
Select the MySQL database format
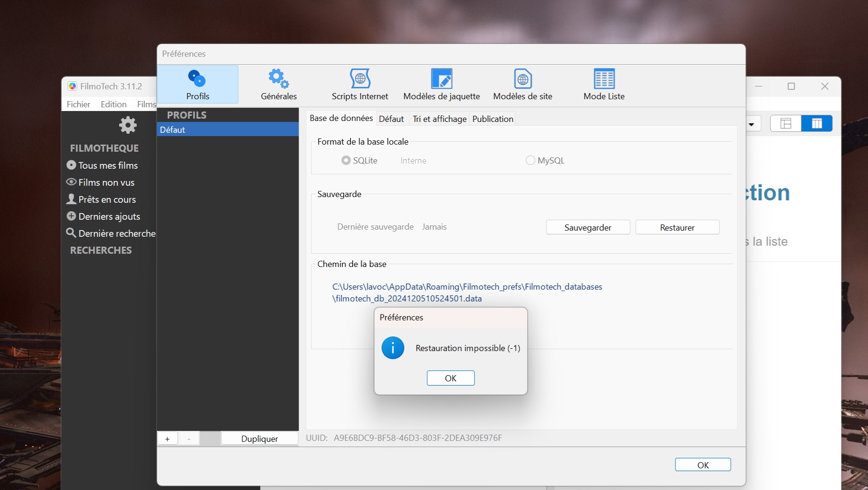pos(530,161)
